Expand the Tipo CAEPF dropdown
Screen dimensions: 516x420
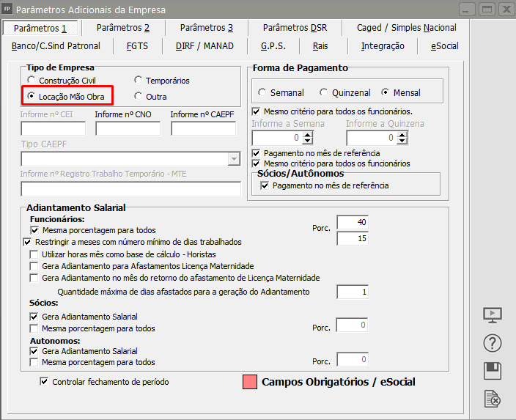(234, 159)
